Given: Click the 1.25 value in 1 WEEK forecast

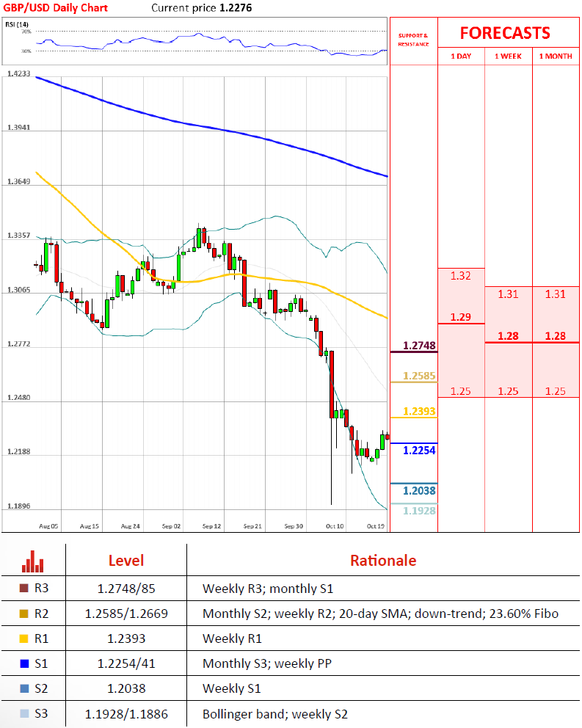Looking at the screenshot, I should [x=508, y=391].
